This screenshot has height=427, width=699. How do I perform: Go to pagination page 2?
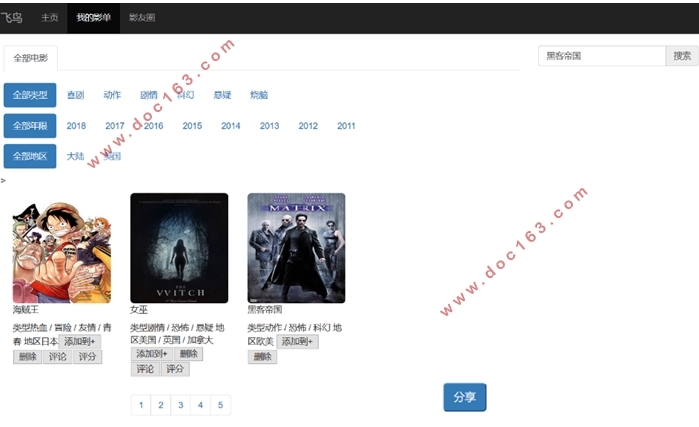point(161,405)
